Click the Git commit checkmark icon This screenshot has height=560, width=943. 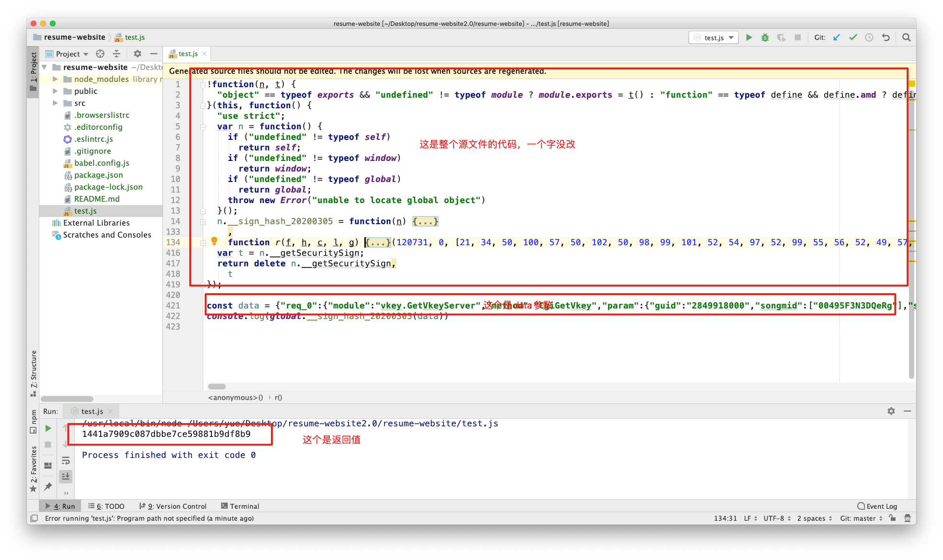[x=853, y=37]
